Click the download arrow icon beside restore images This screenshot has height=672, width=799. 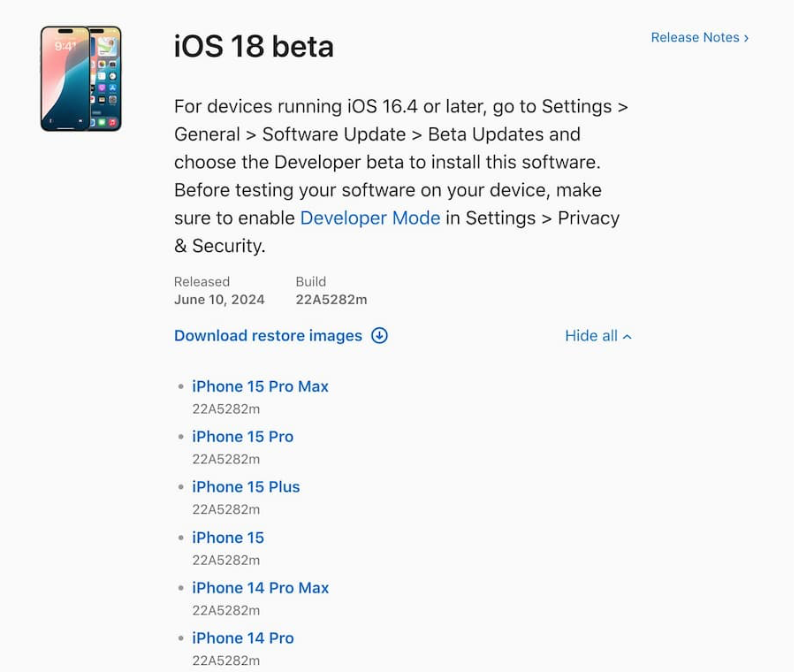tap(380, 336)
